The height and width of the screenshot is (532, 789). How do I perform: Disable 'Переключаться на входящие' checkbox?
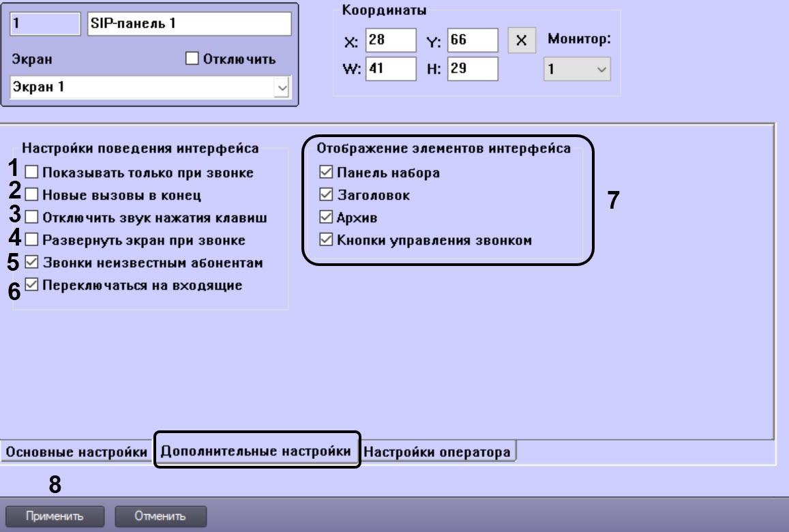pos(31,285)
